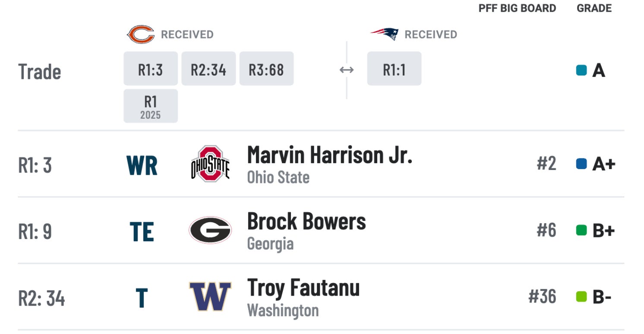Click the New England Patriots logo
Viewport: 644px width, 334px height.
point(385,34)
